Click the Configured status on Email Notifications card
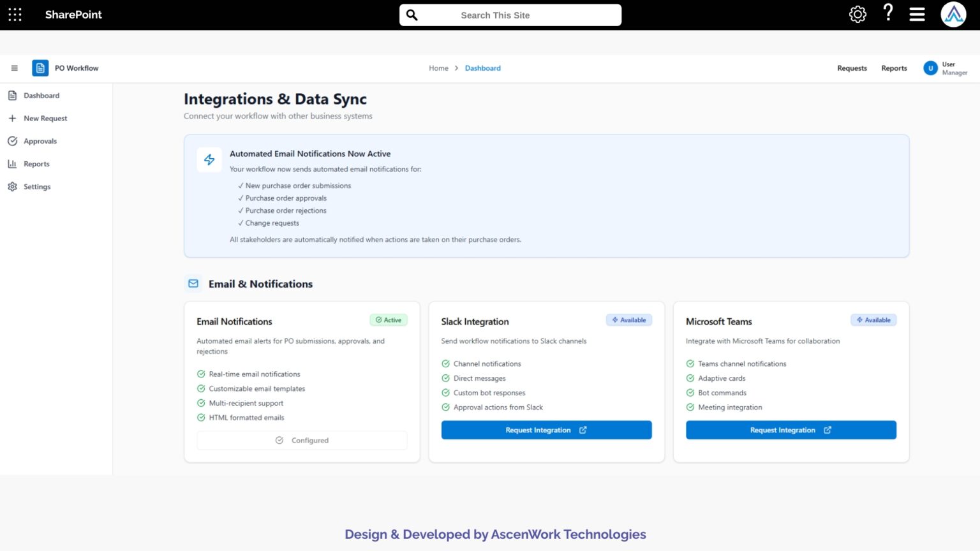The height and width of the screenshot is (551, 980). pos(302,440)
